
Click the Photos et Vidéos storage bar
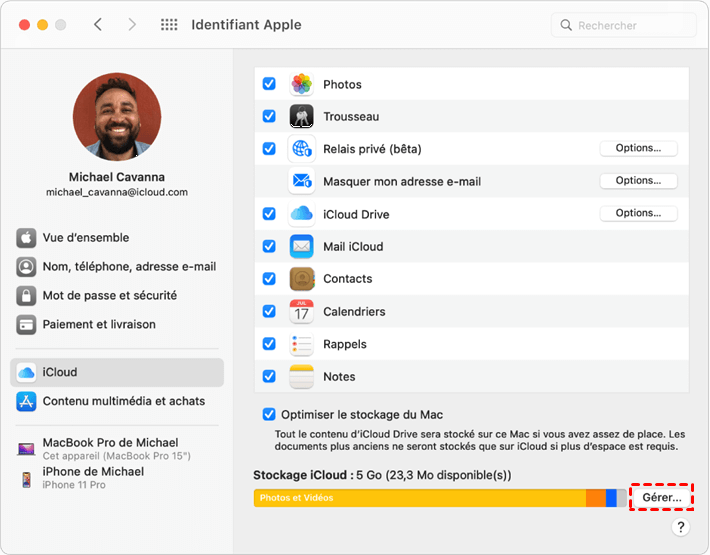(x=418, y=498)
